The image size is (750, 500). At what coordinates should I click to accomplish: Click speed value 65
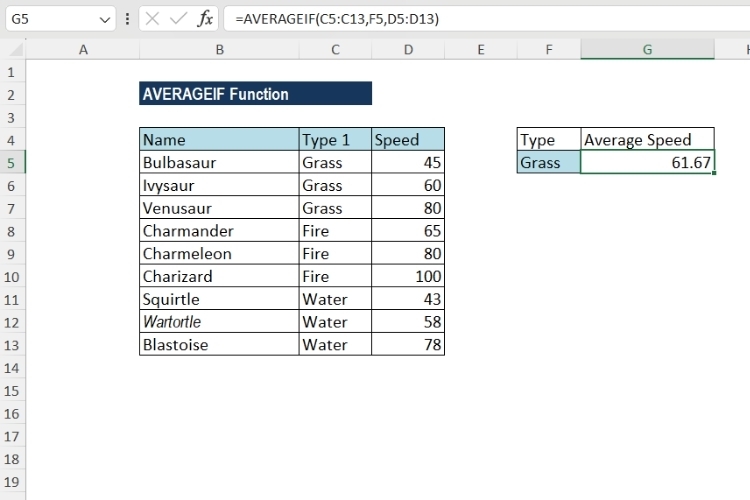point(408,231)
